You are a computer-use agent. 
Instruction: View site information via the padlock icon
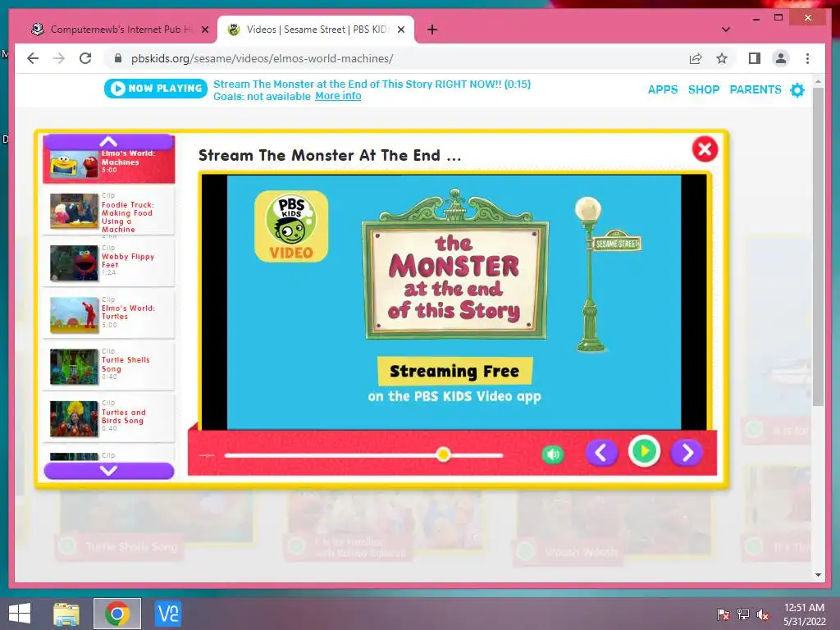(x=118, y=58)
